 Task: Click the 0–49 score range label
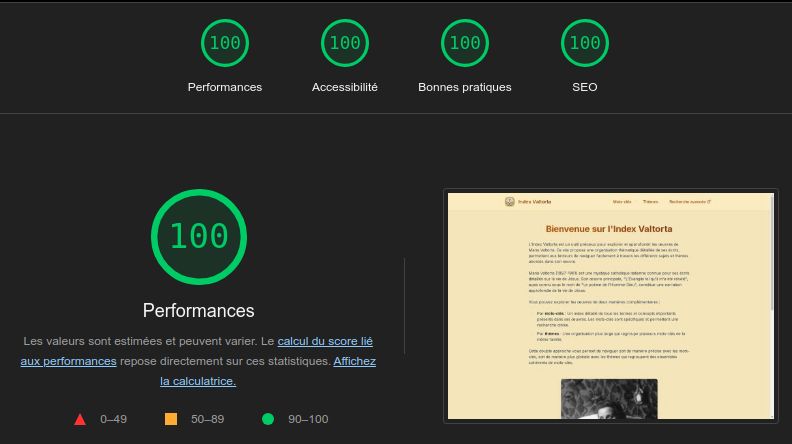[x=114, y=419]
